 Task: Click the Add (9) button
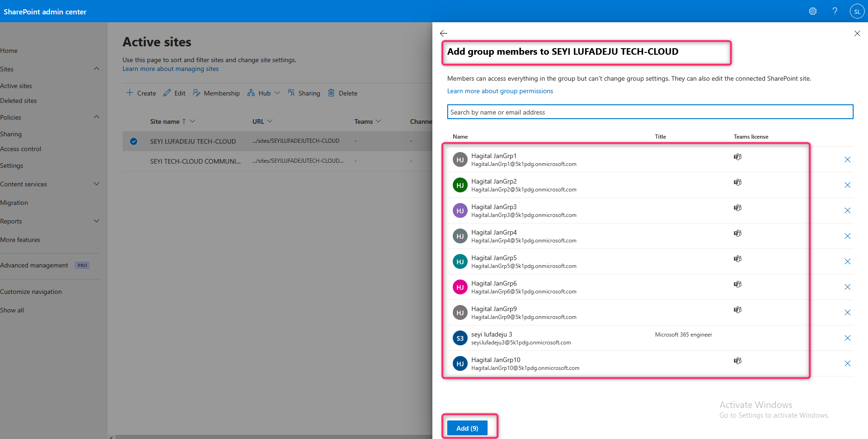[467, 428]
